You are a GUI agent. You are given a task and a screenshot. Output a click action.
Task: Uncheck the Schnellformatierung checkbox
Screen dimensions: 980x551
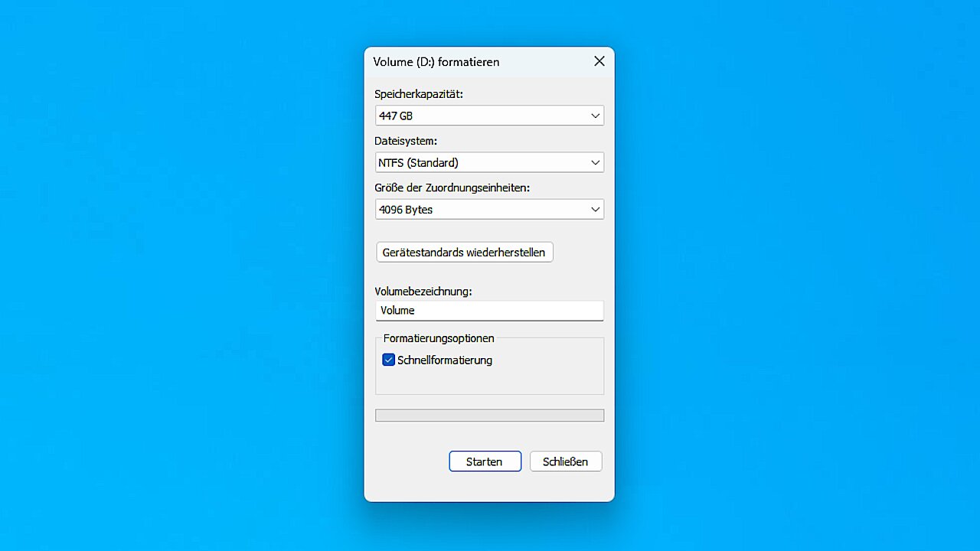389,360
